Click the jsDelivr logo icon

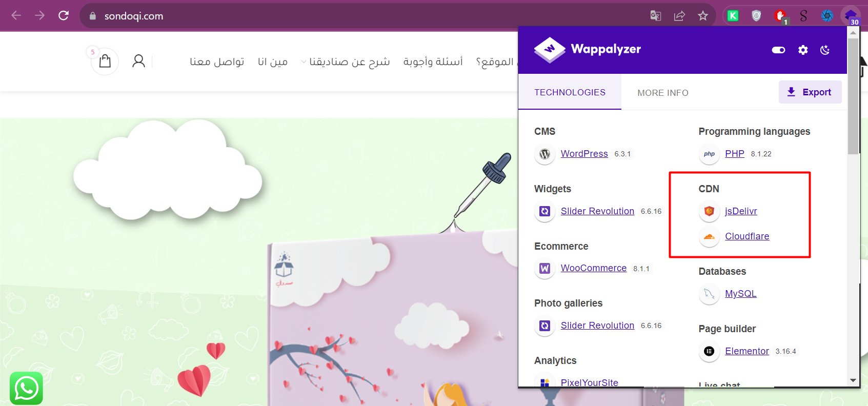tap(709, 211)
